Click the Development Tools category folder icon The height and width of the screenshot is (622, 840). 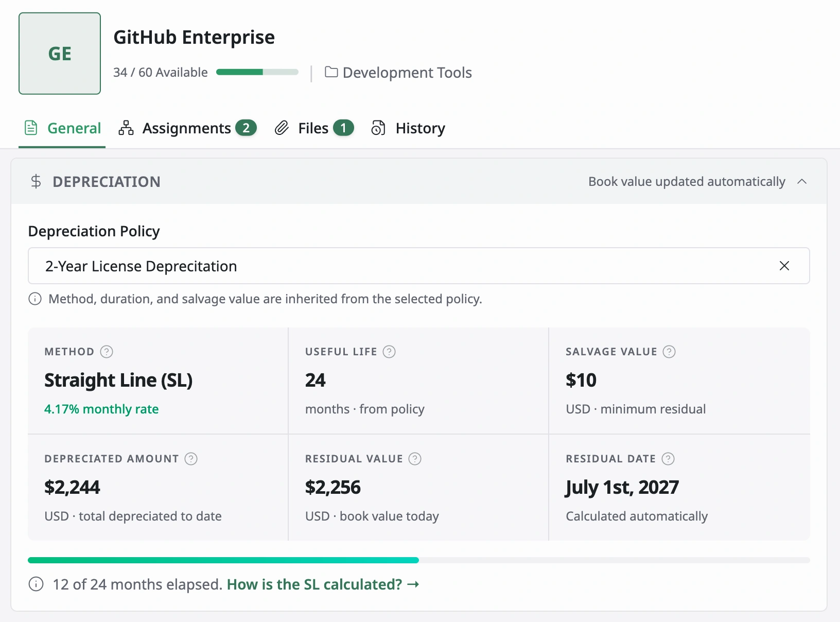pos(331,72)
